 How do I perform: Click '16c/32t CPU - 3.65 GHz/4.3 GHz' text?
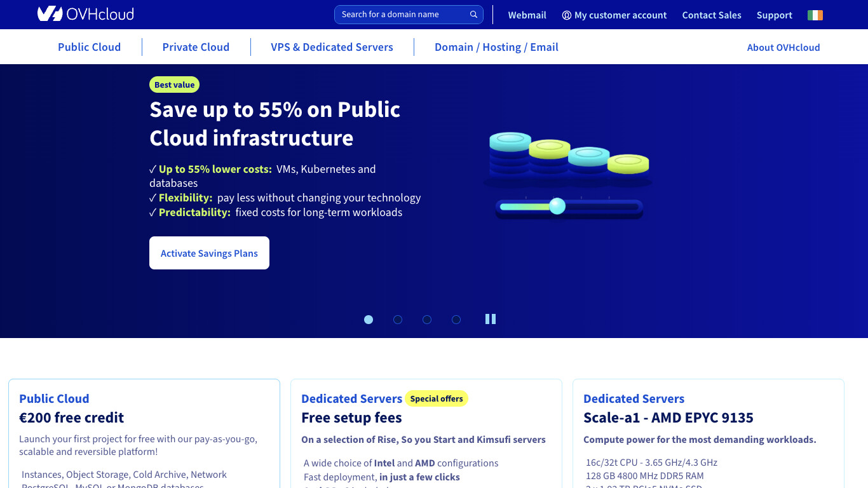(651, 463)
